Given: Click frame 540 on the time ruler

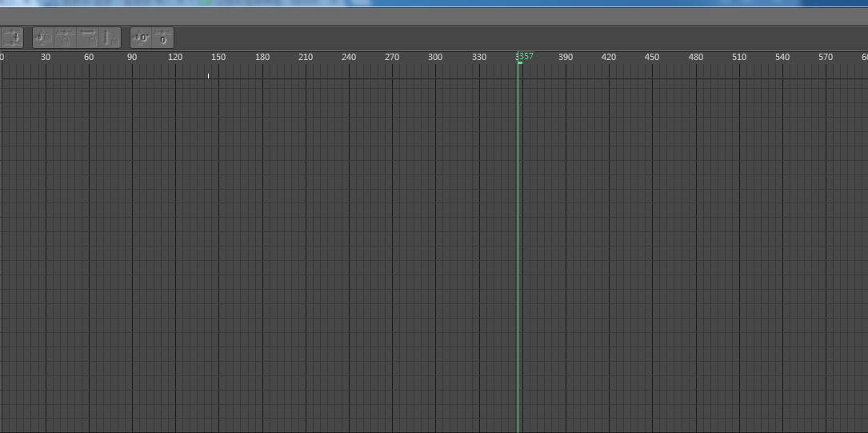Looking at the screenshot, I should tap(782, 57).
